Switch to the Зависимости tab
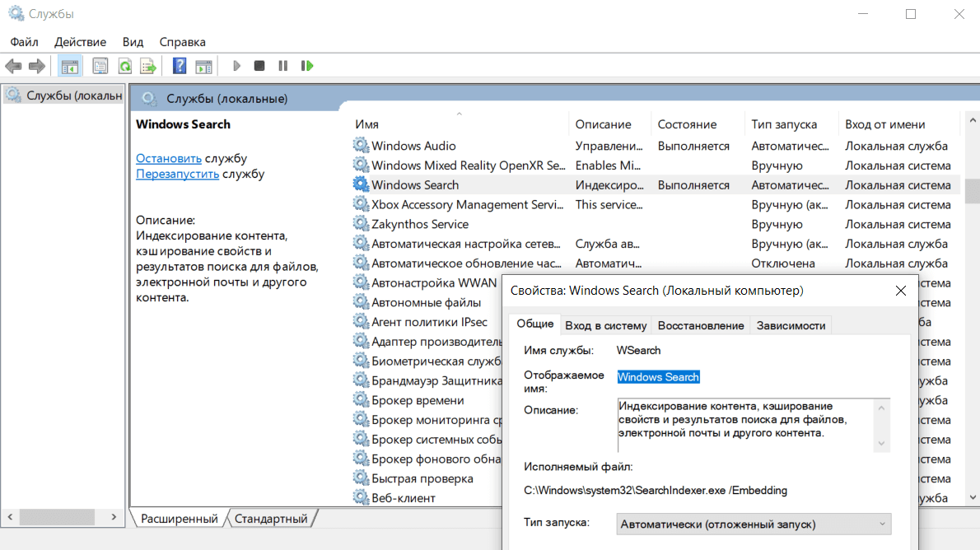980x550 pixels. point(791,325)
